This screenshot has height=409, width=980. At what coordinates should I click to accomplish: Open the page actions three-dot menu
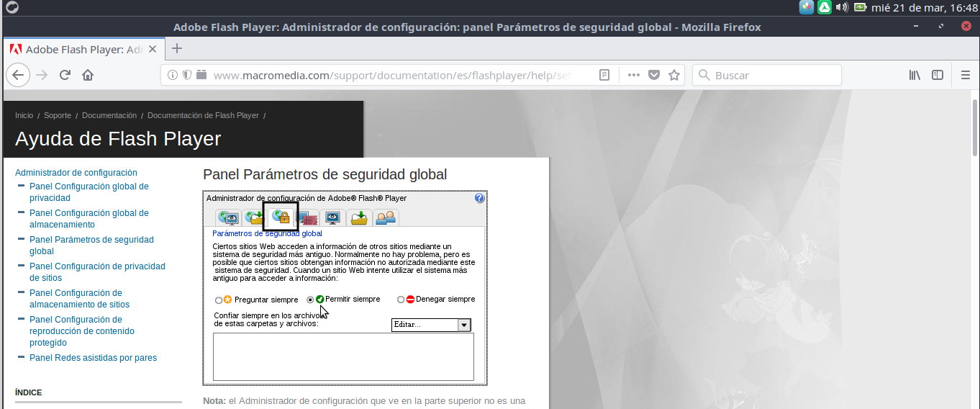pos(633,75)
